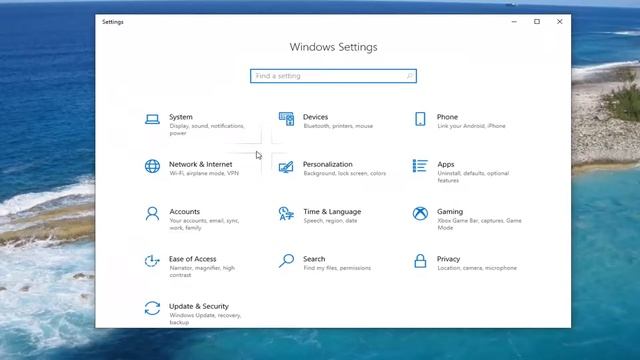Click the Windows Settings heading
Image resolution: width=640 pixels, height=360 pixels.
click(333, 47)
